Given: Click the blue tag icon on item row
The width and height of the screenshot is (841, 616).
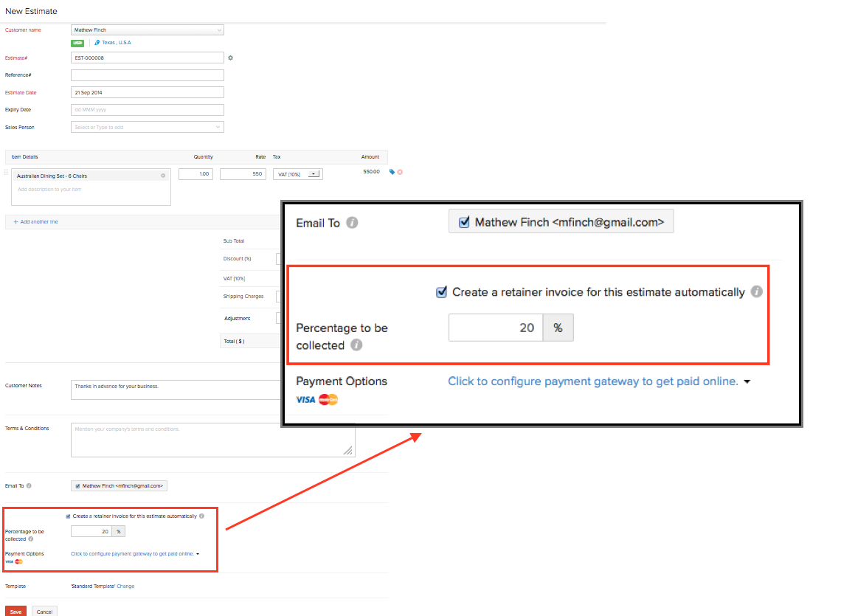Looking at the screenshot, I should [392, 172].
